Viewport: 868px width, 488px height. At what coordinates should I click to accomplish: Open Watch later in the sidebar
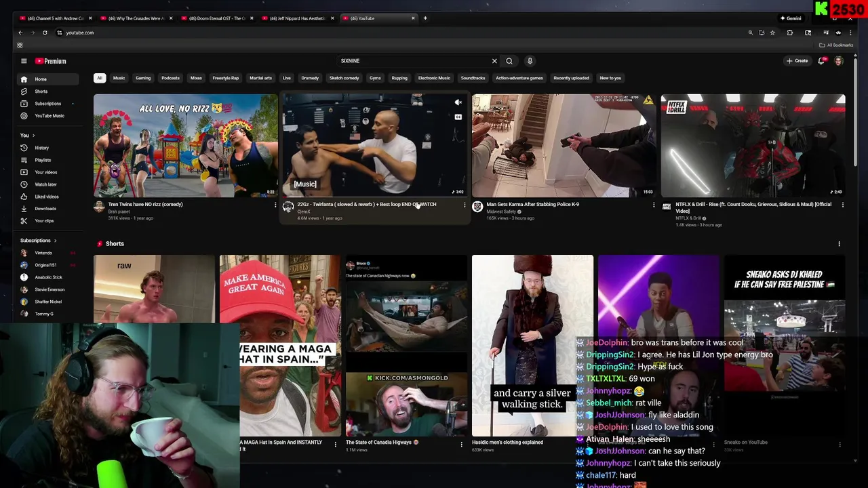pos(49,184)
